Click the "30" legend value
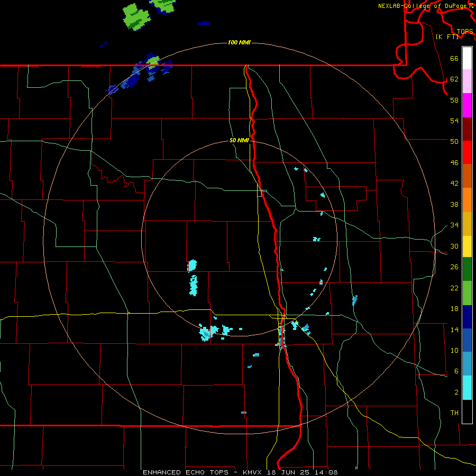476x476 pixels. (x=454, y=246)
